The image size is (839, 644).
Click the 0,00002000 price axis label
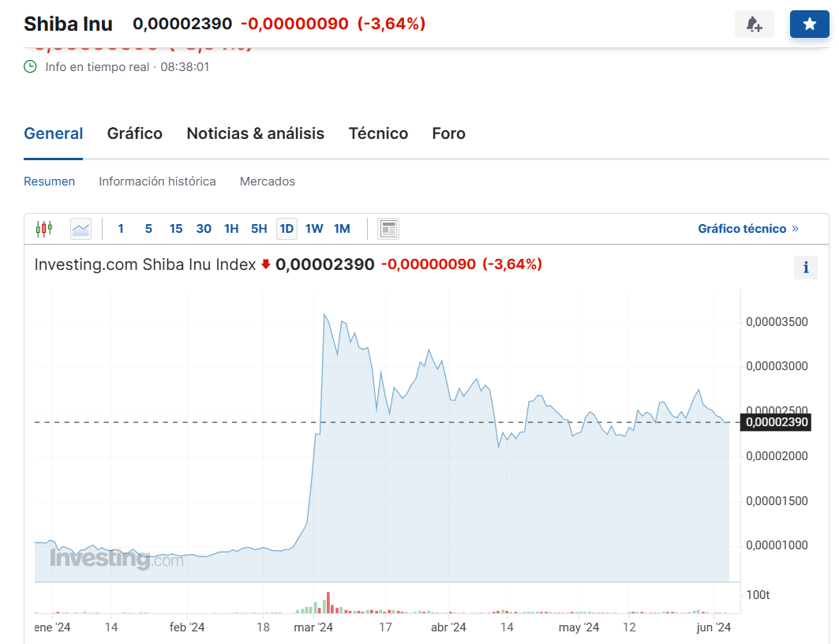point(777,456)
